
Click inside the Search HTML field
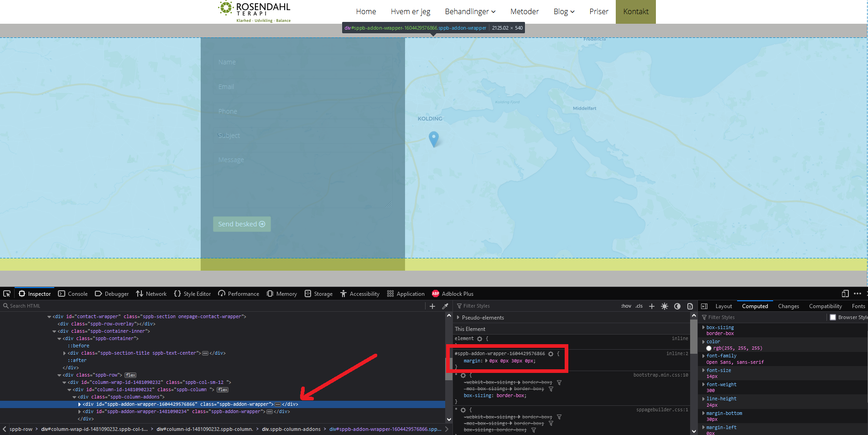tap(46, 305)
